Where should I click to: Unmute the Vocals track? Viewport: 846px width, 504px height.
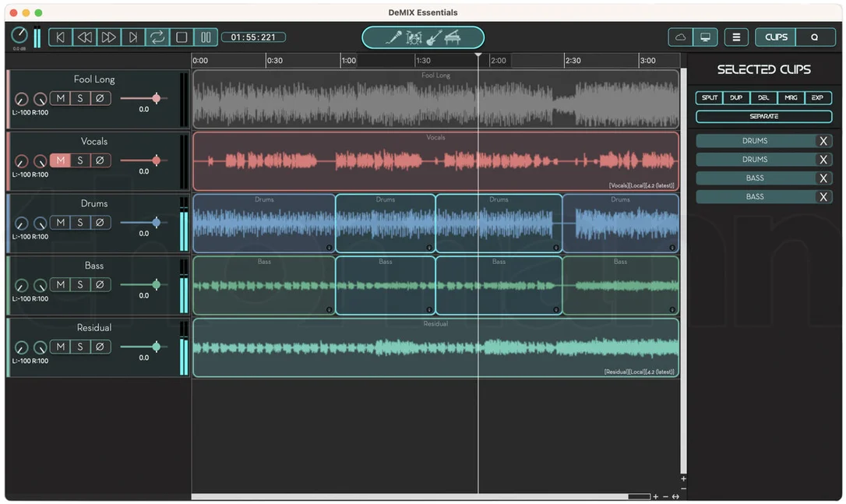tap(61, 160)
